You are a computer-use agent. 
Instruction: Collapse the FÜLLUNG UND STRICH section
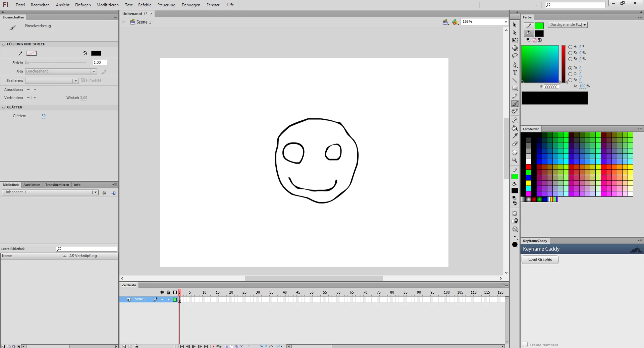click(4, 44)
